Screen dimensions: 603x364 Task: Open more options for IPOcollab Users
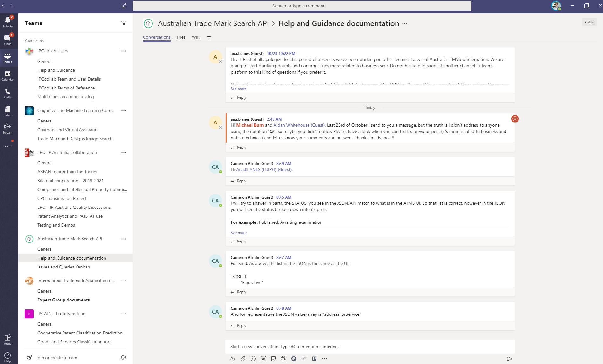click(x=124, y=51)
